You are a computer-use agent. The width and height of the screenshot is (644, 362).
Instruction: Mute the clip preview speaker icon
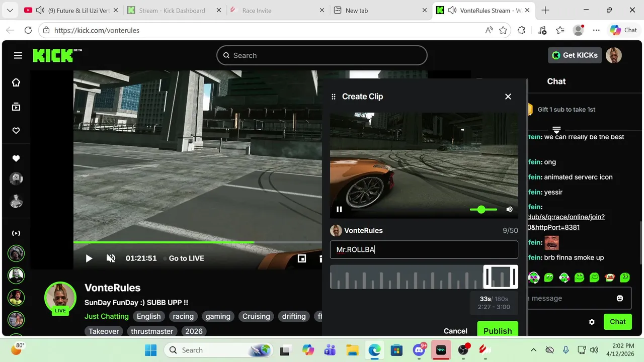click(509, 209)
